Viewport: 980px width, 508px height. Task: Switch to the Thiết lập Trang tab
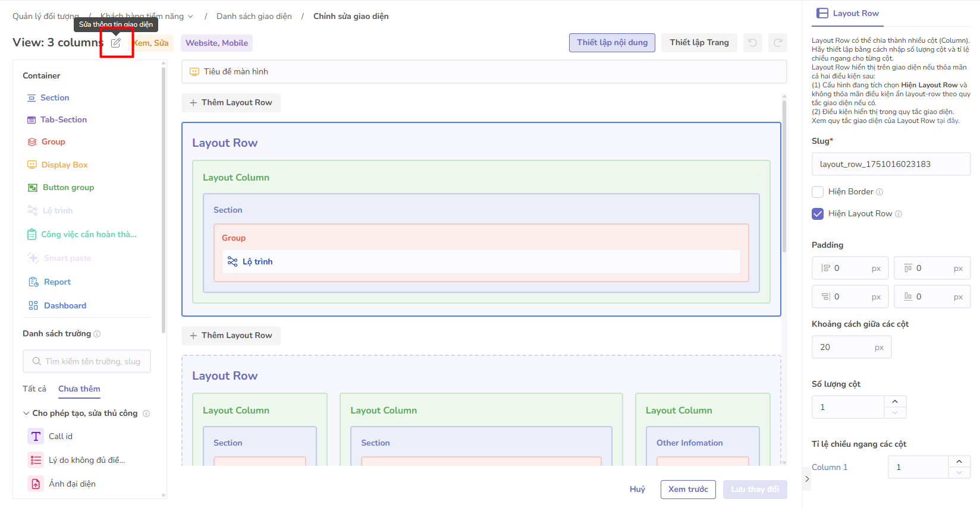pyautogui.click(x=699, y=43)
